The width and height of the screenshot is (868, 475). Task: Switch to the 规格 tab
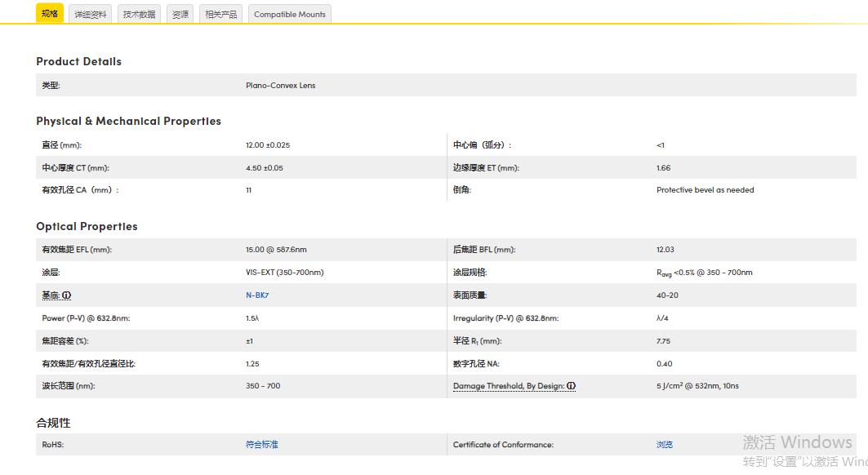[50, 14]
